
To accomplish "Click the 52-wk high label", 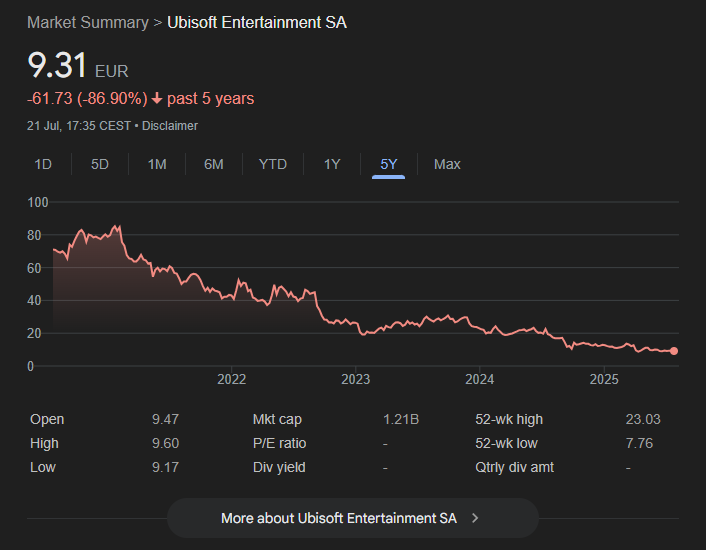I will coord(509,419).
